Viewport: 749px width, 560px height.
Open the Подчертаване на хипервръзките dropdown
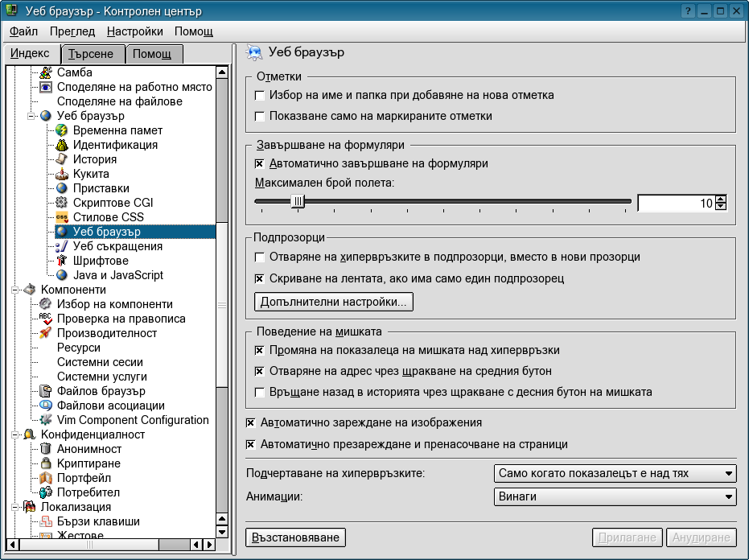(x=615, y=473)
